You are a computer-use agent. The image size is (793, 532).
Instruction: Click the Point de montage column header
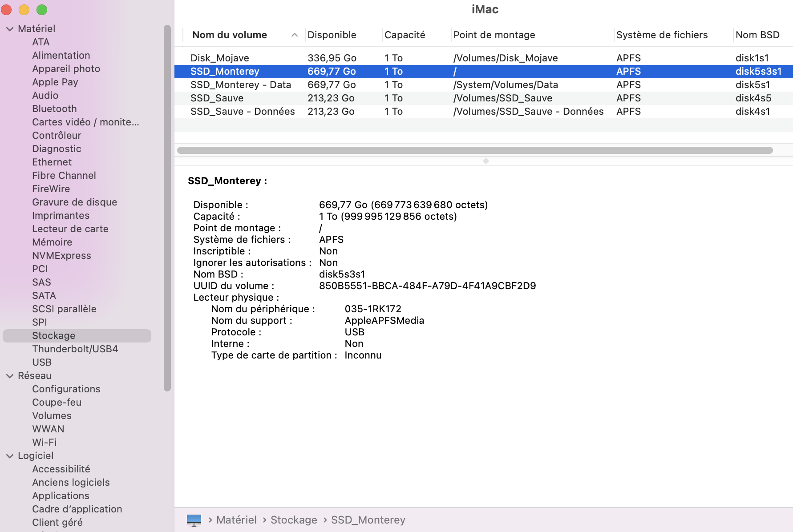pyautogui.click(x=494, y=35)
